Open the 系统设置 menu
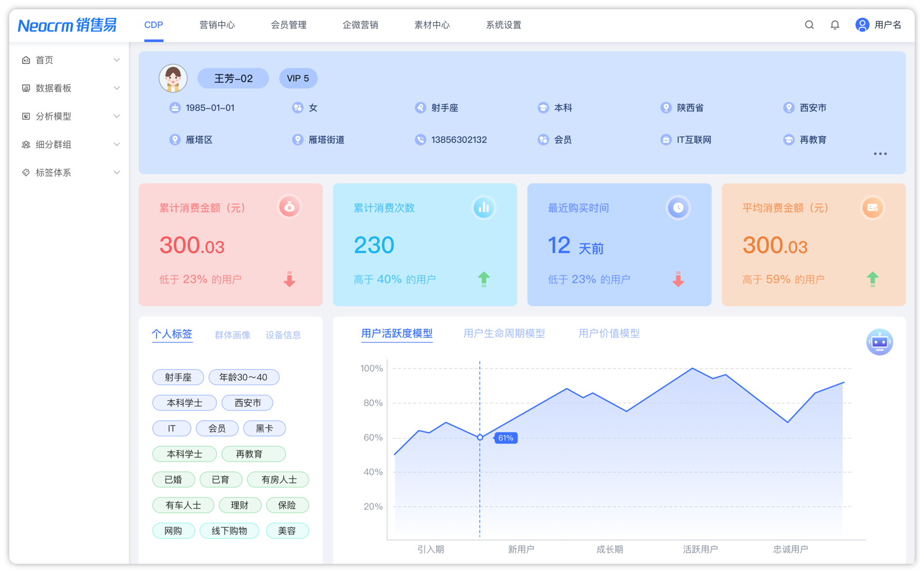 click(503, 25)
